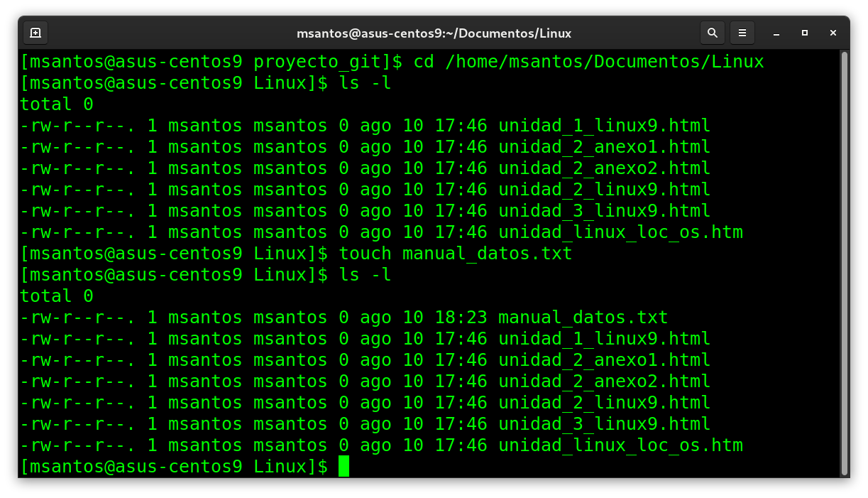Click the first ls -l command
This screenshot has height=498, width=868.
[365, 83]
